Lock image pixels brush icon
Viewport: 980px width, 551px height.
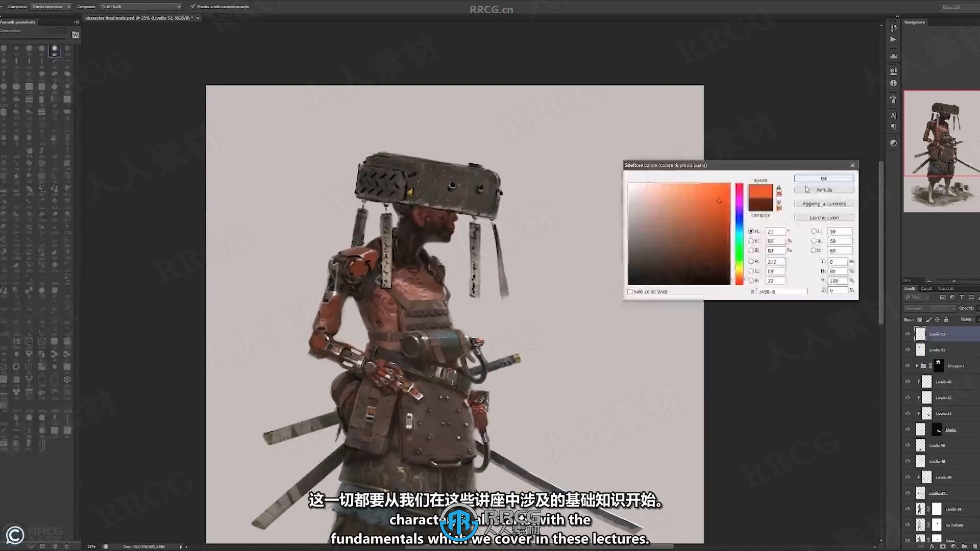pyautogui.click(x=928, y=320)
